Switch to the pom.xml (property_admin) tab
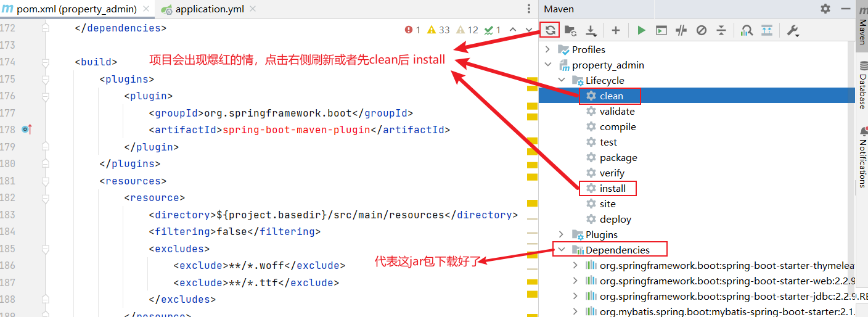 (77, 9)
